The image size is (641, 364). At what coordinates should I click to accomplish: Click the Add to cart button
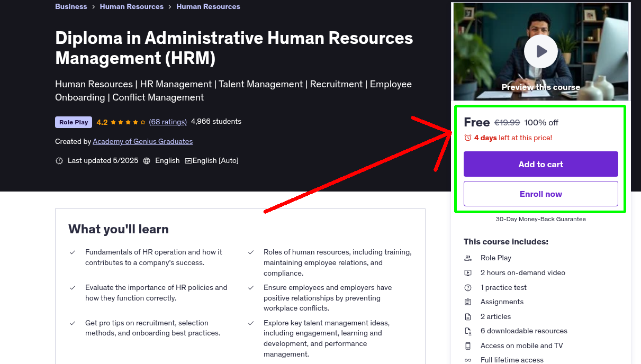tap(541, 164)
